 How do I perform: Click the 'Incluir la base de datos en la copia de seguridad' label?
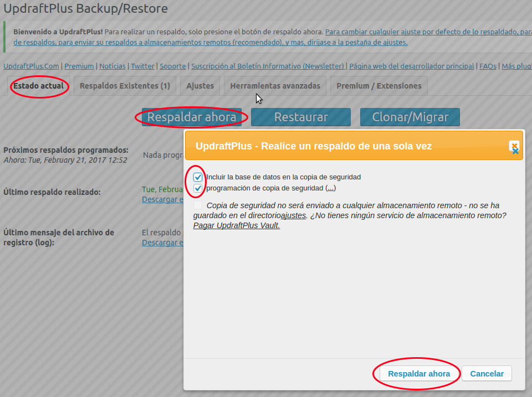pos(284,177)
